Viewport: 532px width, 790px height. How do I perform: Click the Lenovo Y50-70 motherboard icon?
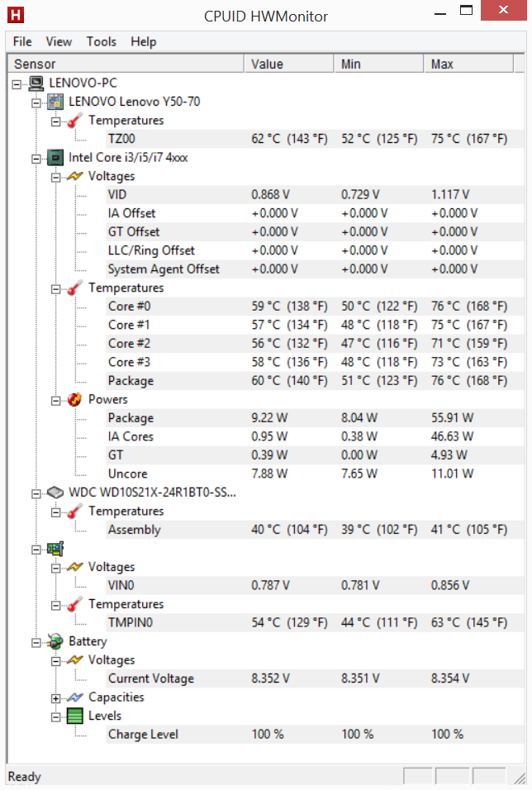55,102
